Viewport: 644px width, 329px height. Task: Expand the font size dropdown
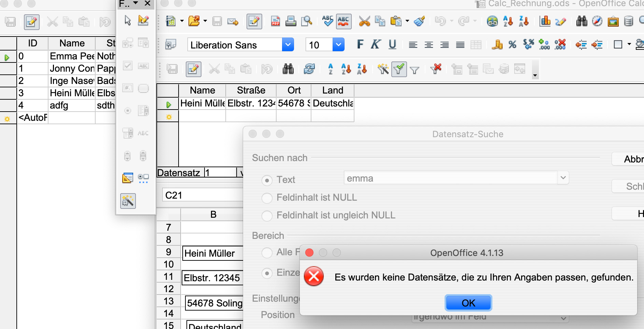[x=338, y=45]
